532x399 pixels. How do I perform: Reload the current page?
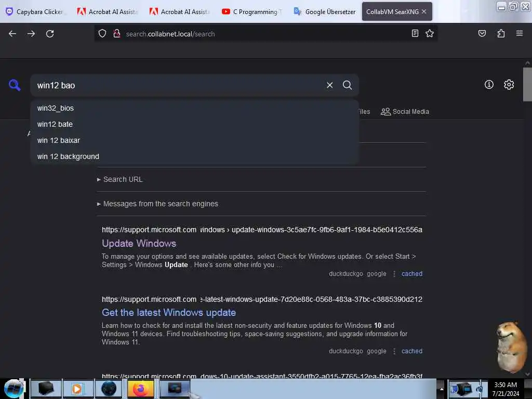click(x=50, y=34)
